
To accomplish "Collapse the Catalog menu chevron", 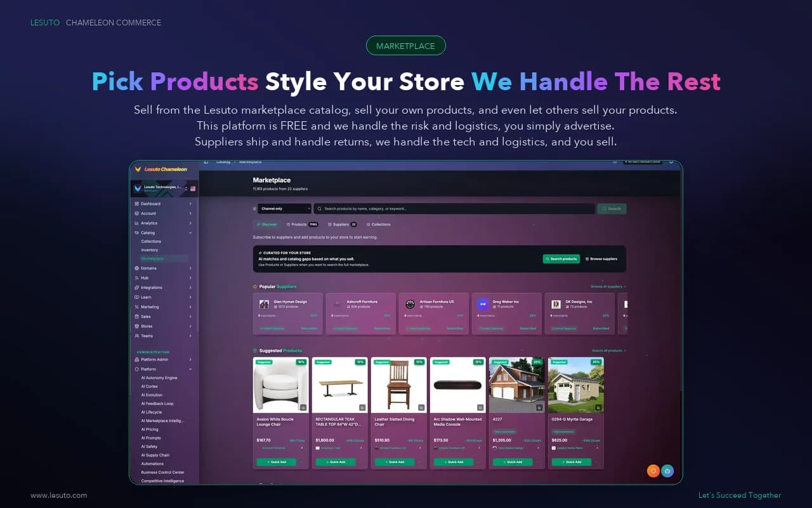I will pos(190,233).
